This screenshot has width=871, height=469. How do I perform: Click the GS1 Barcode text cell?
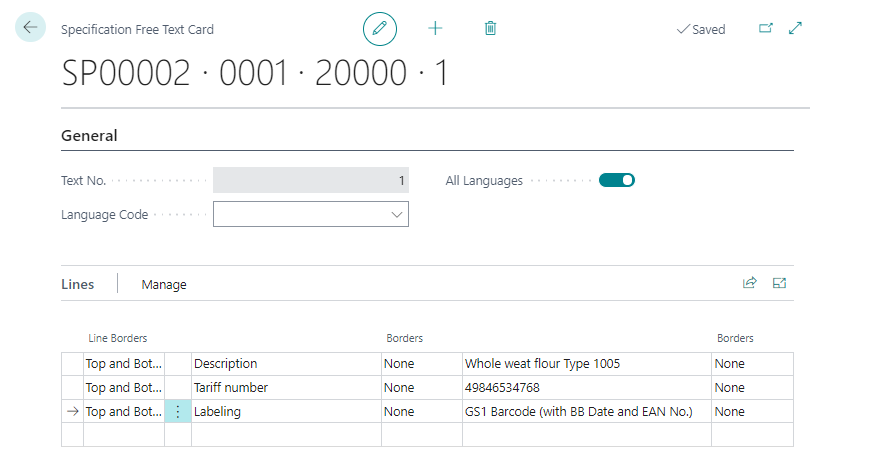pyautogui.click(x=587, y=412)
